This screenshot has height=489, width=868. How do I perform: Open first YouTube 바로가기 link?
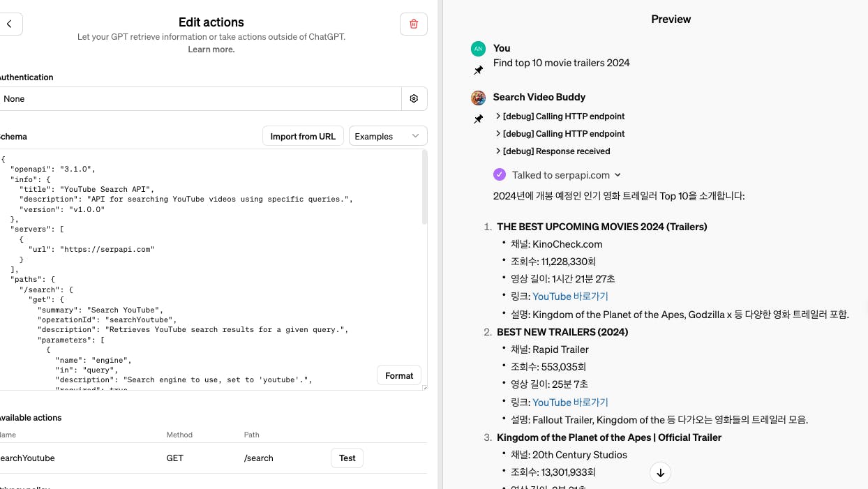point(570,296)
